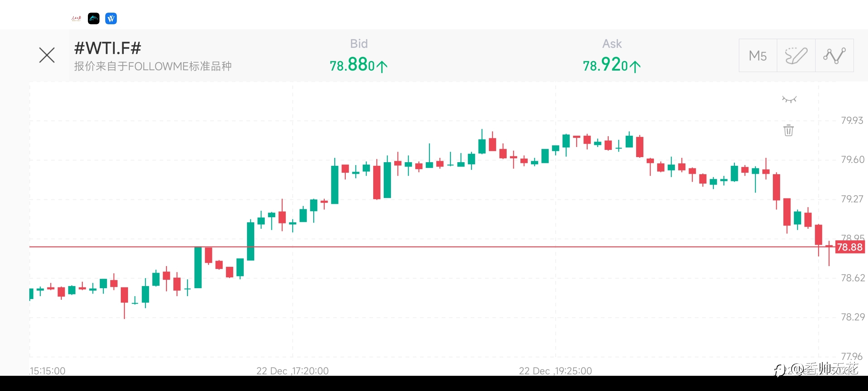Screen dimensions: 868x391
Task: Click the Ask price 78.920
Action: (612, 65)
